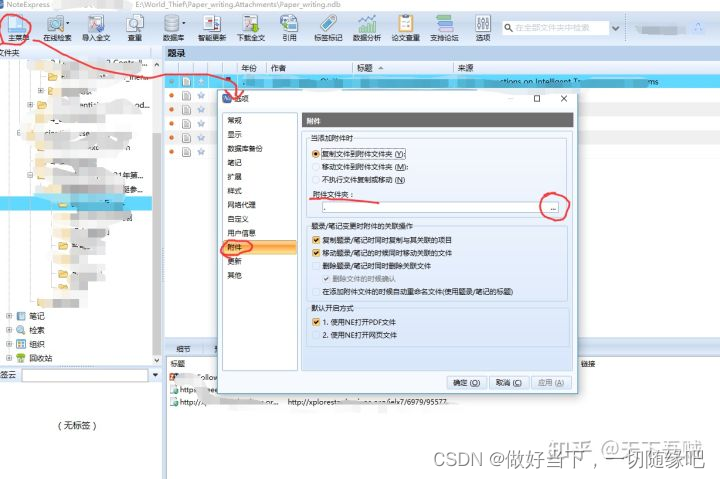The image size is (720, 479).
Task: Open the 支持论坛 support forum icon
Action: click(444, 23)
